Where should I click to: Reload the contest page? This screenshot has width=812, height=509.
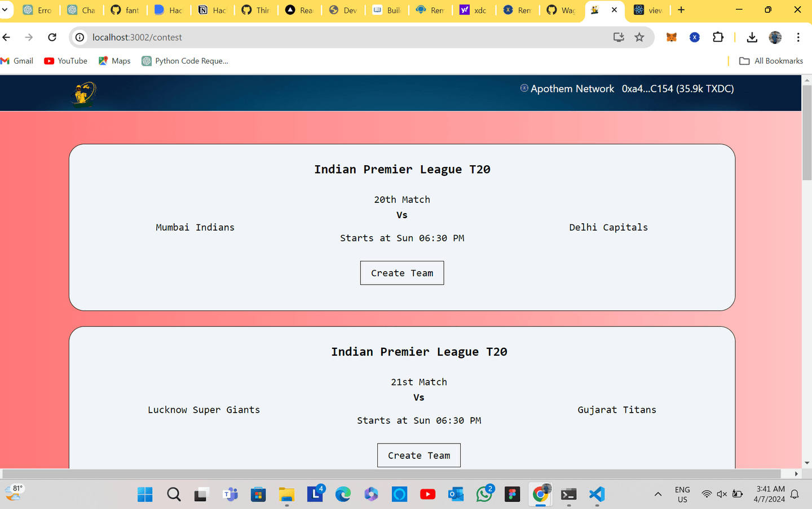(x=52, y=37)
